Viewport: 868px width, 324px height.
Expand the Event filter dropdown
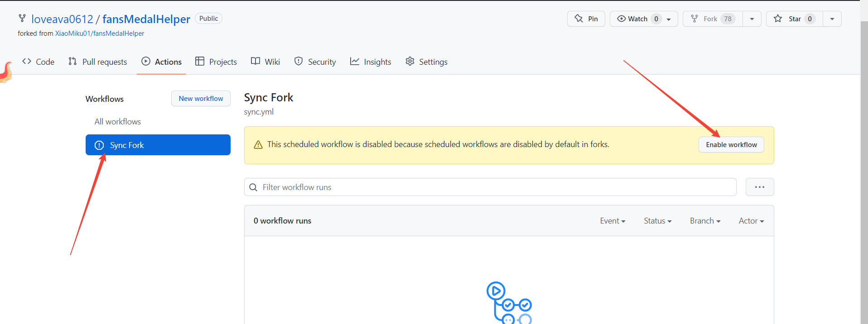tap(612, 221)
